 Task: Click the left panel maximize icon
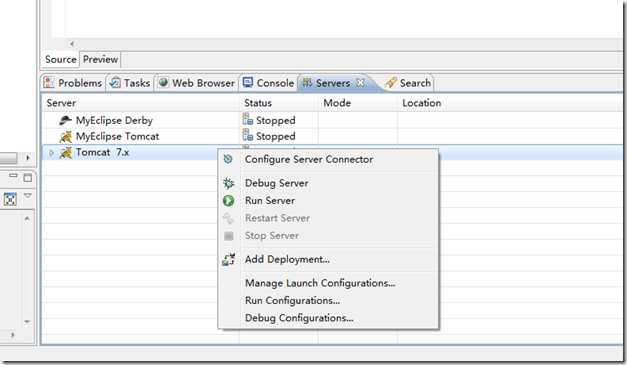click(28, 178)
